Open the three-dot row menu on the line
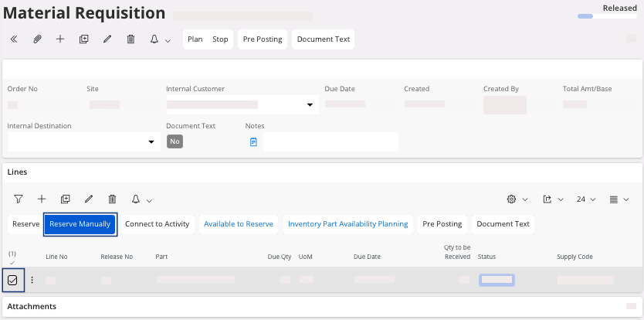This screenshot has width=644, height=320. pos(32,280)
